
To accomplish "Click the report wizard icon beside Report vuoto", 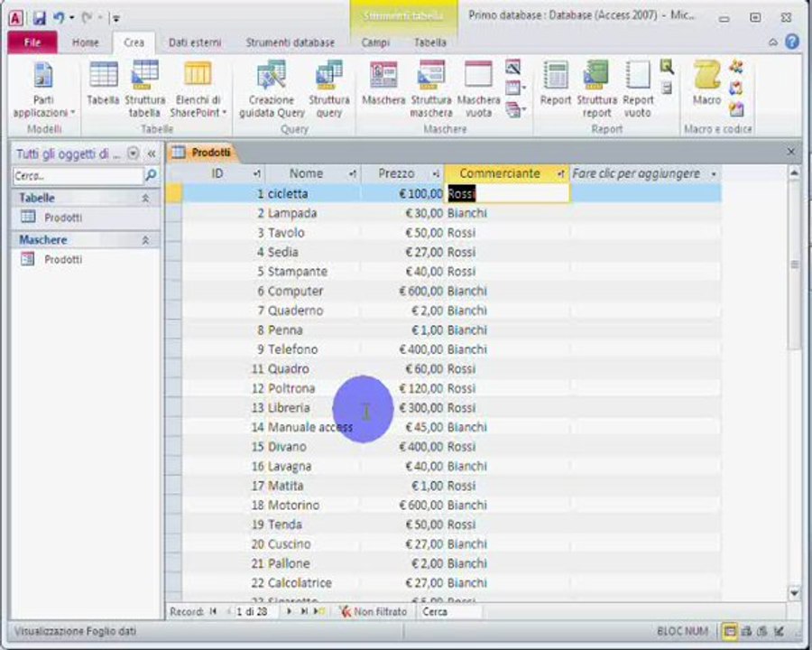I will coord(667,66).
